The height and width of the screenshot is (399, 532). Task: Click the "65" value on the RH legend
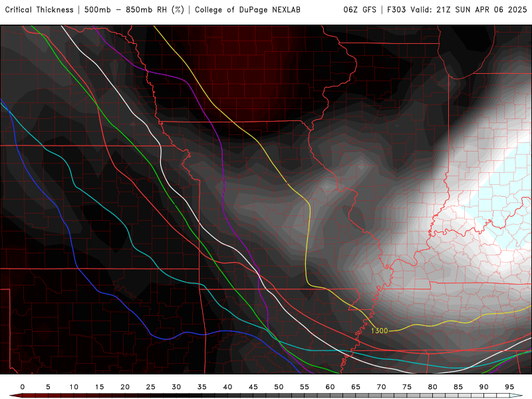[x=356, y=387]
